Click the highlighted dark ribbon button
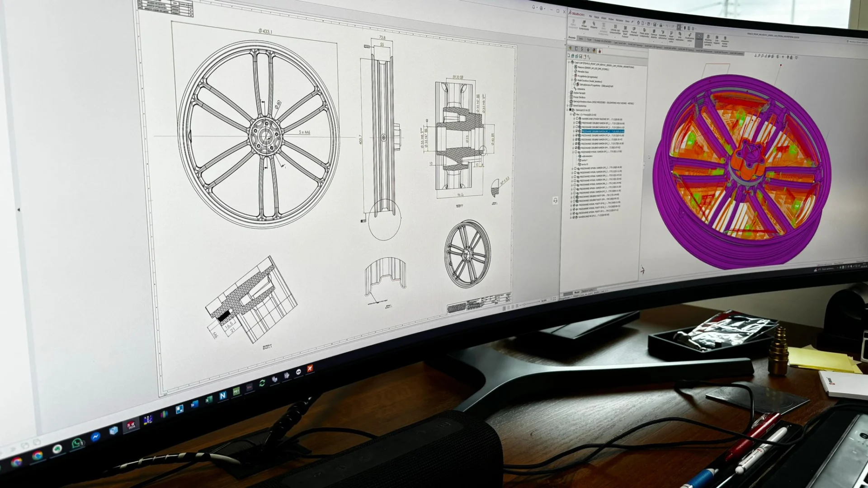 point(699,40)
